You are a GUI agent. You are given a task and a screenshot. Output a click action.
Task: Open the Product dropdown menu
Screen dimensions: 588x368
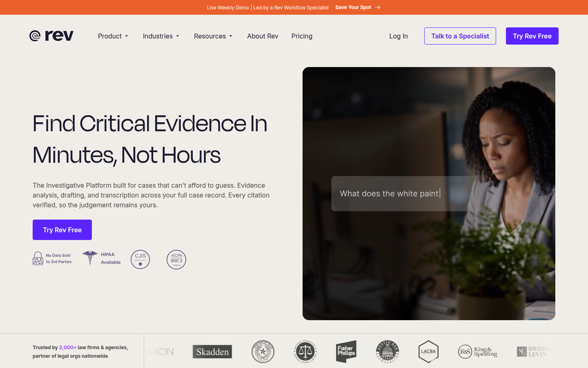(113, 36)
